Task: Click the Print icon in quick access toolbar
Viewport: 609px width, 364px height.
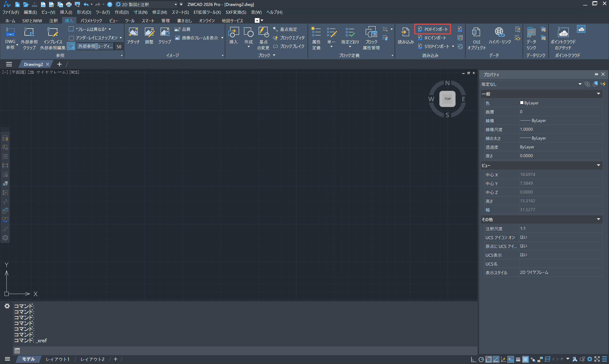Action: (x=69, y=5)
